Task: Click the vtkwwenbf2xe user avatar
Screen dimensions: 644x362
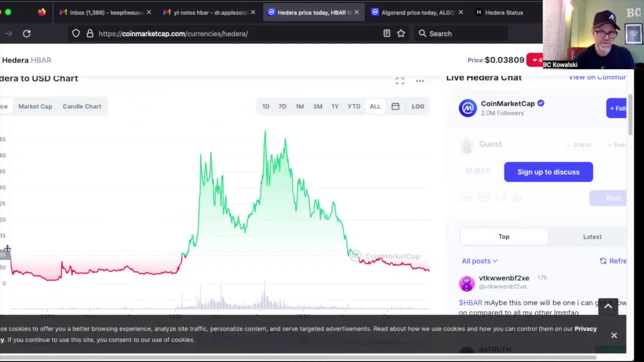Action: click(x=467, y=283)
